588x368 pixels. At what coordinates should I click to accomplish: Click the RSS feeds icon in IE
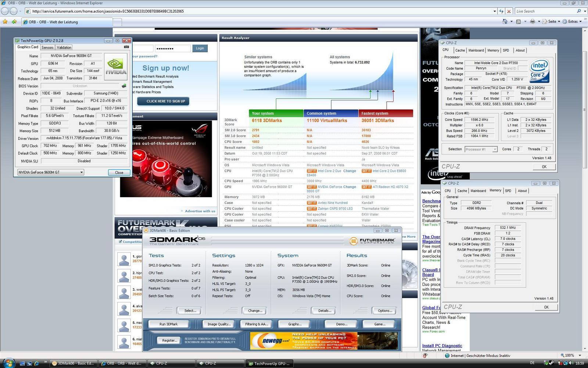click(x=518, y=22)
